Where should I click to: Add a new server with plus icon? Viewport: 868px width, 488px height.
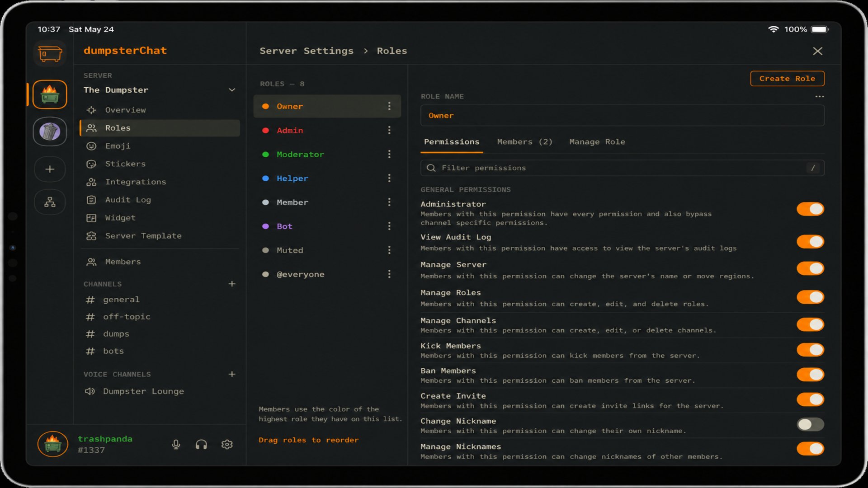pyautogui.click(x=50, y=169)
